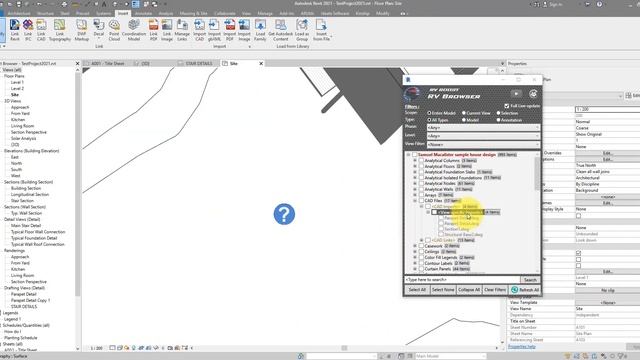Screen dimensions: 640x360
Task: Click the Refresh All button
Action: (x=525, y=290)
